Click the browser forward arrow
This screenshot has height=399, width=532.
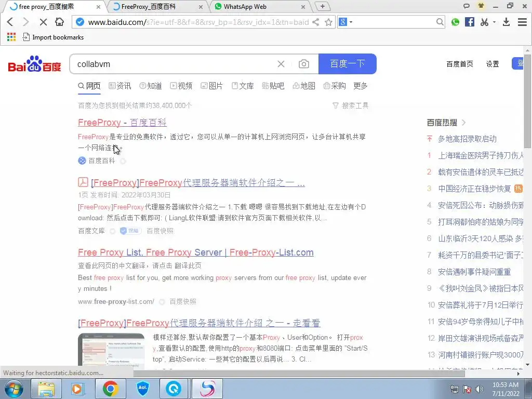point(26,22)
